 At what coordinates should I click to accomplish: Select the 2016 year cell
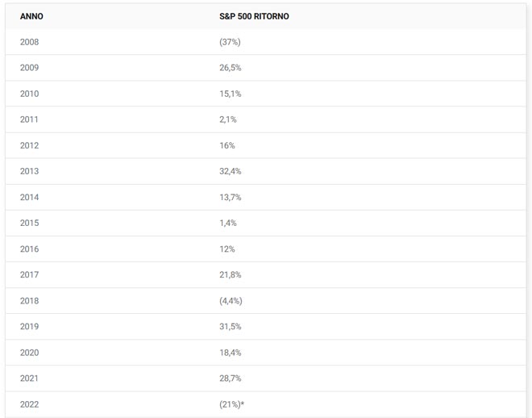click(29, 249)
